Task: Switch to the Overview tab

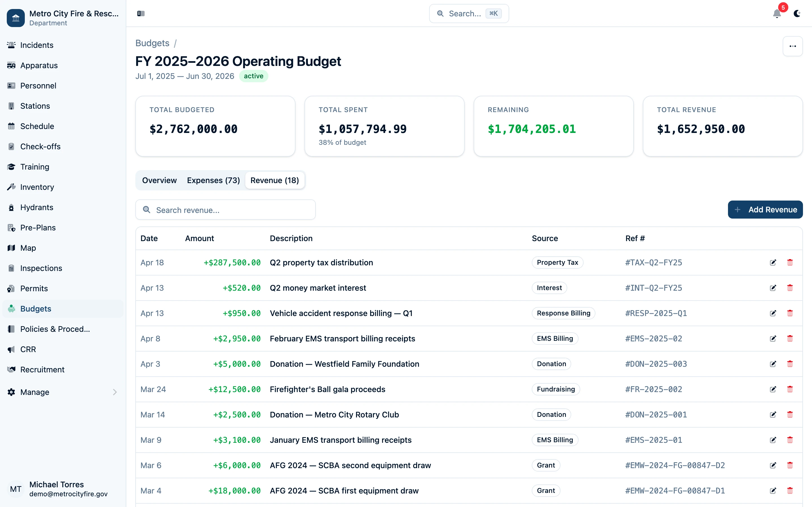Action: pos(159,180)
